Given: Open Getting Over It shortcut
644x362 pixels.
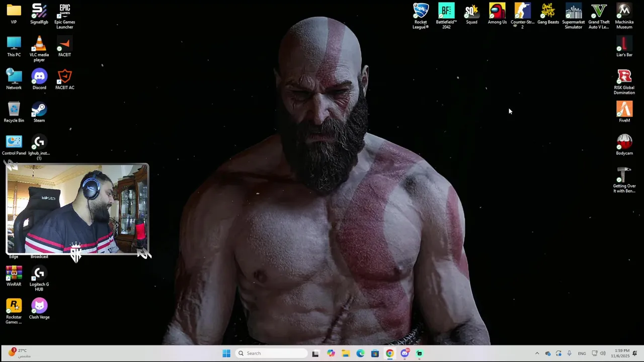Looking at the screenshot, I should pyautogui.click(x=624, y=180).
